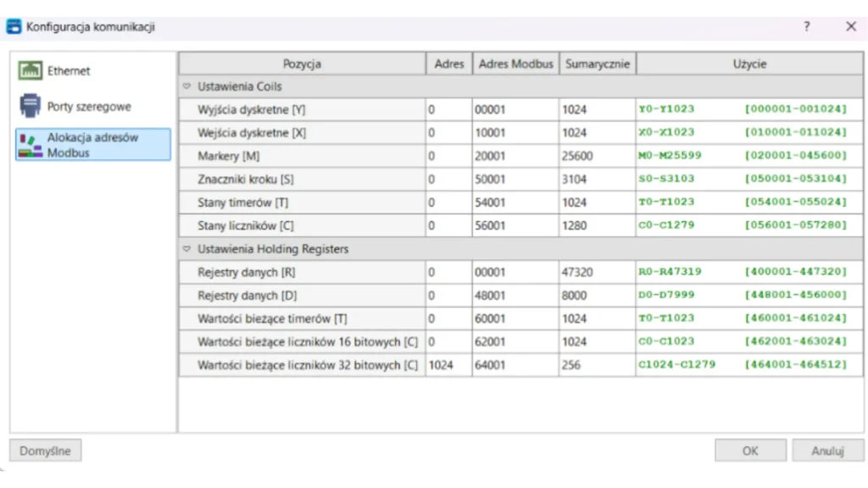Click range text [462001-463024]
Viewport: 868px width, 488px height.
pos(796,341)
